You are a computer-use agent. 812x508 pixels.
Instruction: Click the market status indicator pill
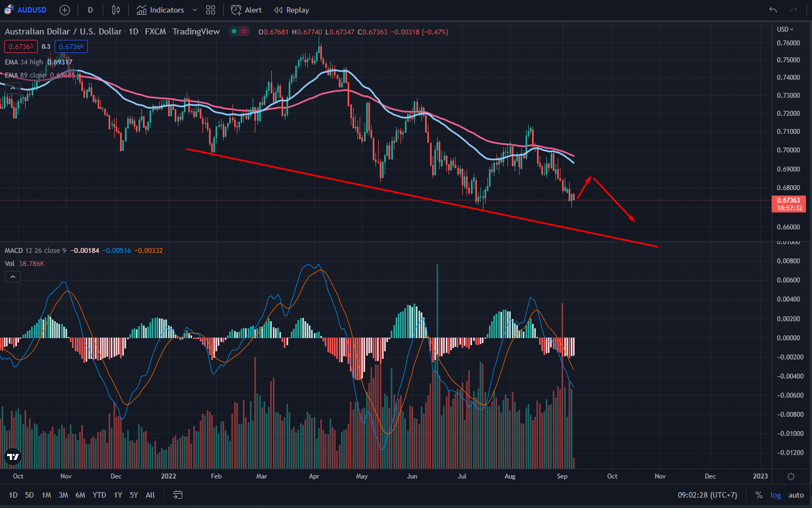[239, 31]
